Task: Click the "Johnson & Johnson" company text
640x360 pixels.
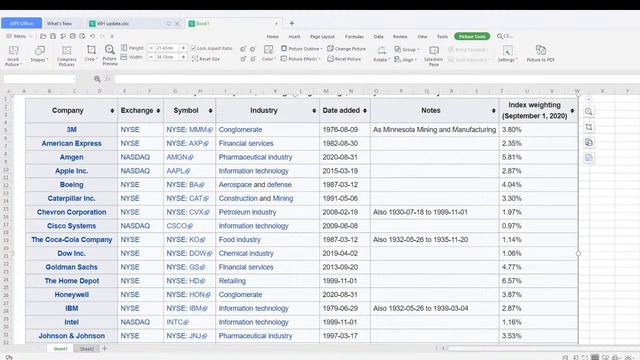Action: [x=71, y=336]
